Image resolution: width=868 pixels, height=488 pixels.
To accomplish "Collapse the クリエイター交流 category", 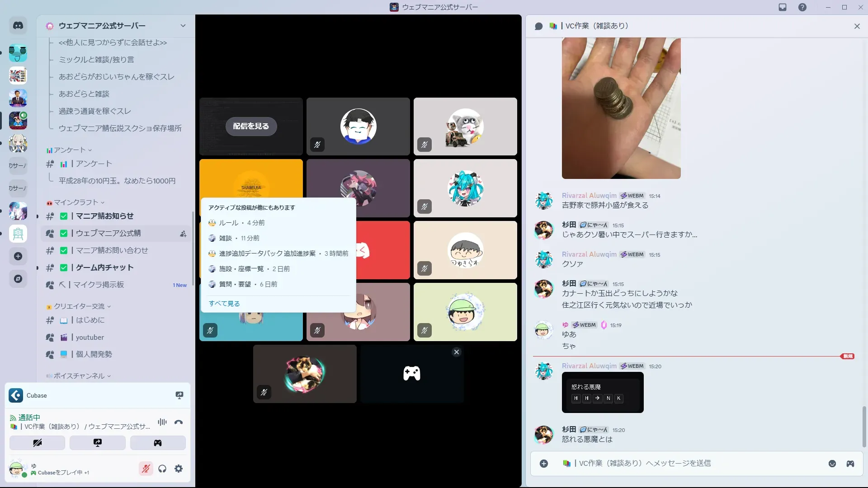I will tap(79, 306).
